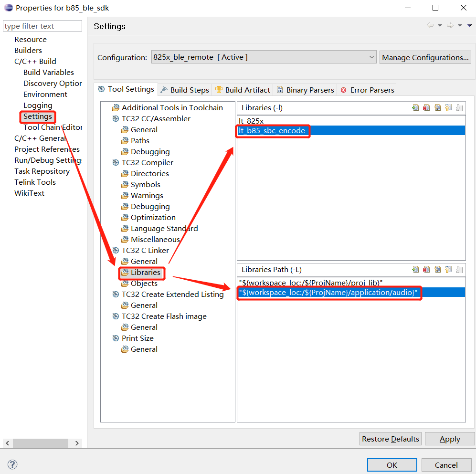Select the lt_825x library entry
Image resolution: width=476 pixels, height=474 pixels.
coord(252,121)
